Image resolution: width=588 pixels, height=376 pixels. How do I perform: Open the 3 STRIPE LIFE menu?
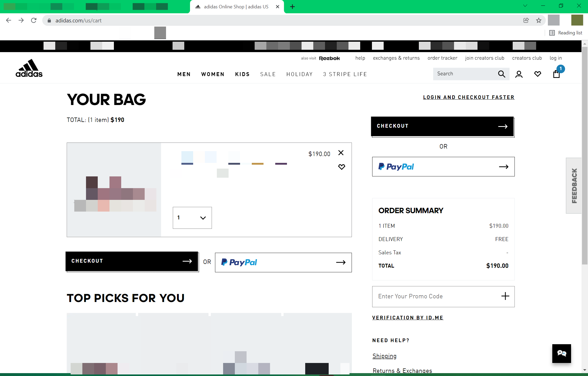coord(345,74)
